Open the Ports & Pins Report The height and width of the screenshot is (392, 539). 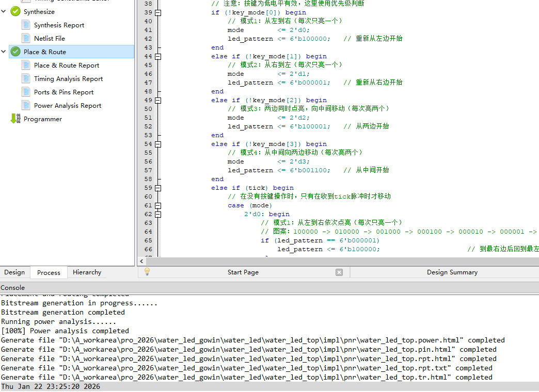(x=64, y=92)
